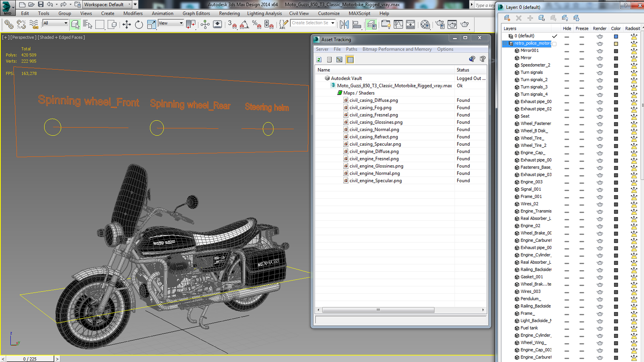Click [Shaded + Edged Faces] viewport label
The width and height of the screenshot is (644, 362).
click(x=61, y=37)
